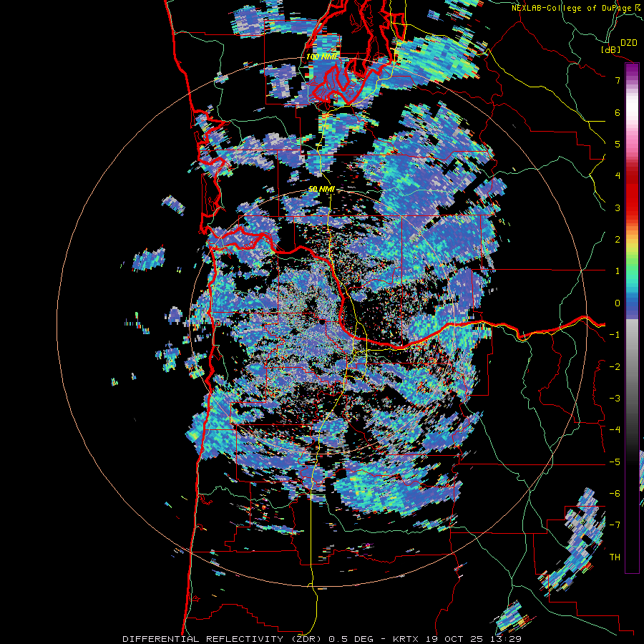Click the KRTX station identifier in caption

(x=406, y=639)
